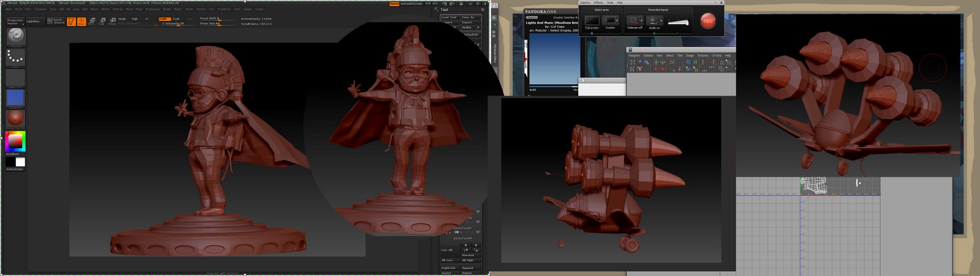Toggle Rgb painting mode
Screen dimensions: 980x276
135,19
